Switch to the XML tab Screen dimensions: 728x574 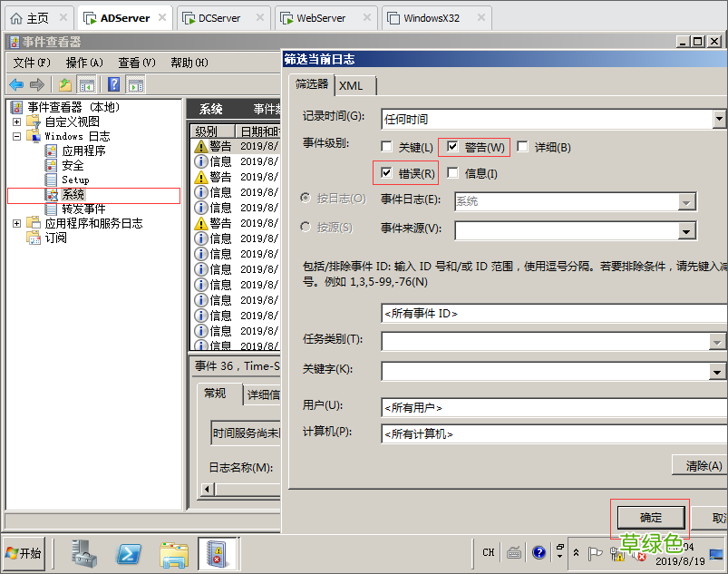click(354, 85)
